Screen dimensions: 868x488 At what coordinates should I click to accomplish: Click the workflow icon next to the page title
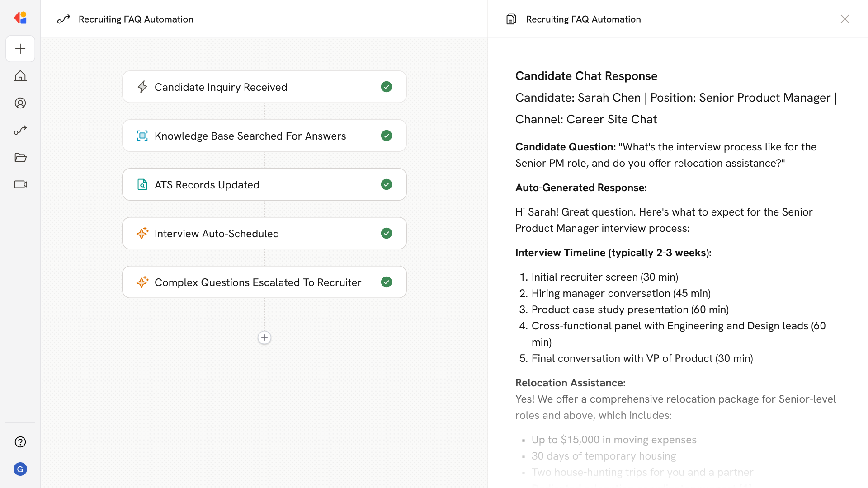[x=64, y=19]
